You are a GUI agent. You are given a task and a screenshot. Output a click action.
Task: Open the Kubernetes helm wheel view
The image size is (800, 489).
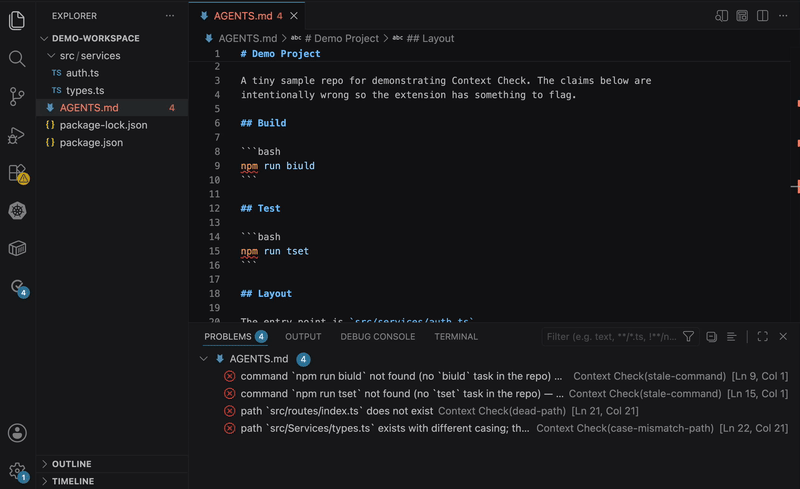pos(17,211)
